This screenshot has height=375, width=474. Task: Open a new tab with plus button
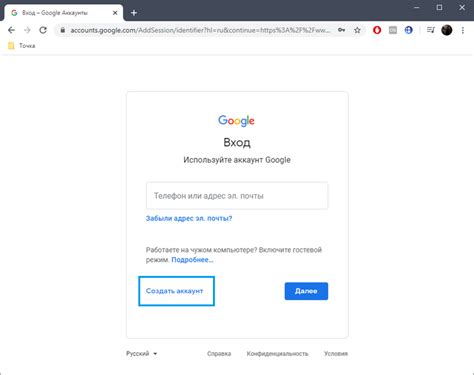(x=134, y=13)
